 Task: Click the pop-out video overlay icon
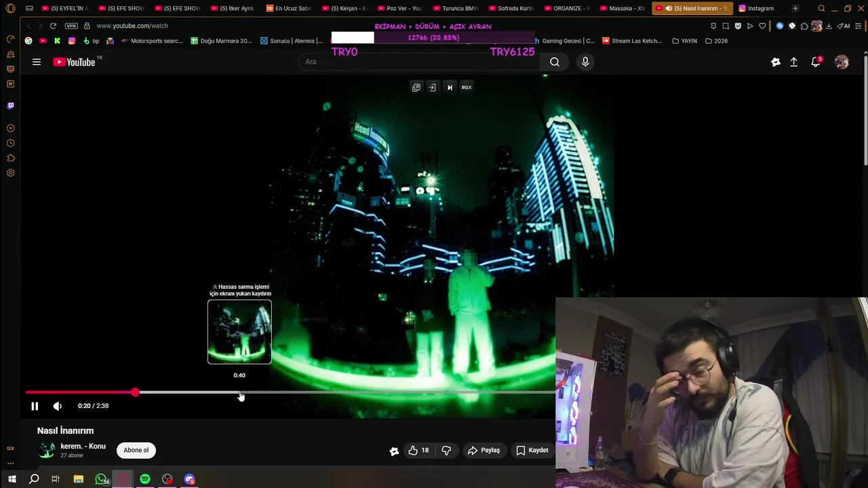click(416, 87)
